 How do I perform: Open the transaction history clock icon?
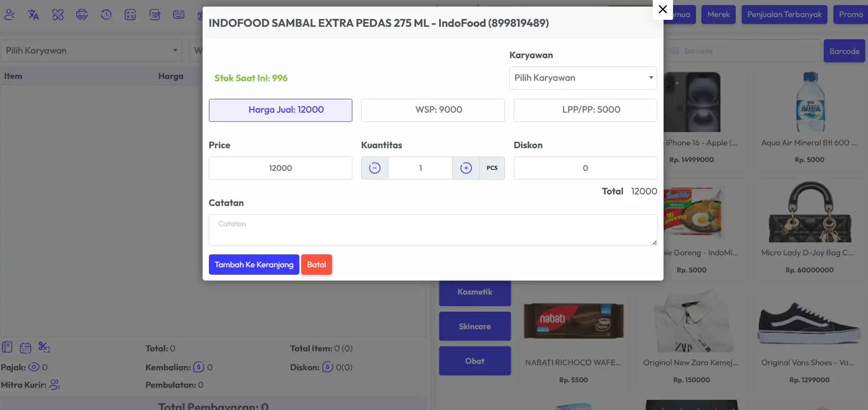click(106, 15)
